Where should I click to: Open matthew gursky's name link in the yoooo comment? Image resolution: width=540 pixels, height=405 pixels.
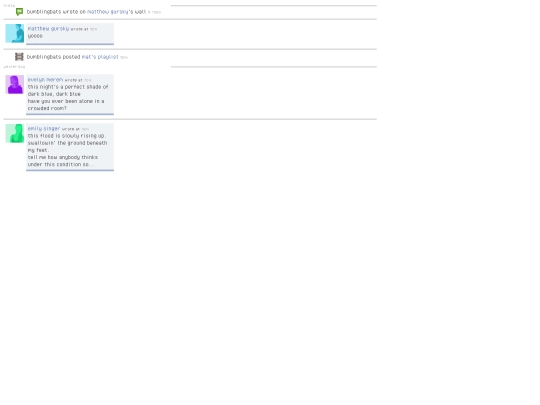(48, 29)
